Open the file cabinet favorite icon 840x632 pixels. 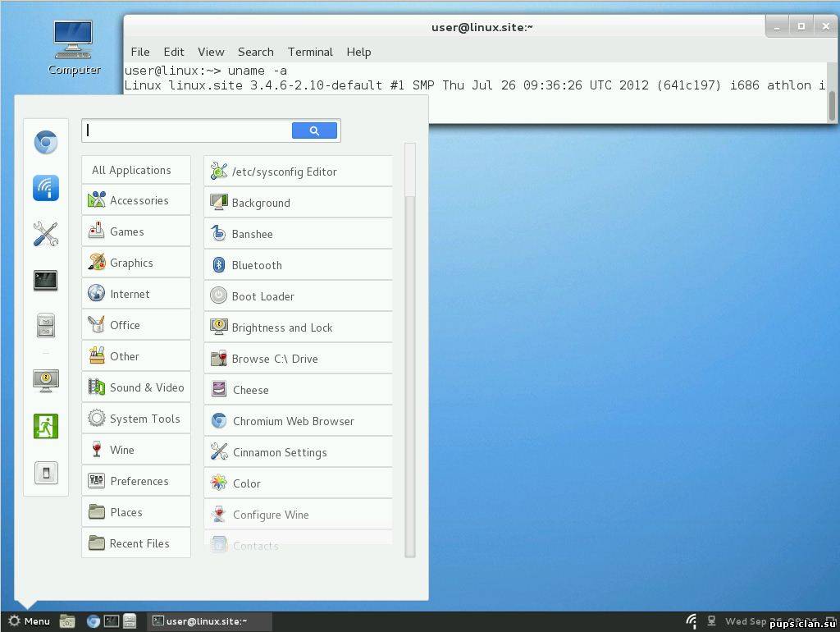point(46,326)
